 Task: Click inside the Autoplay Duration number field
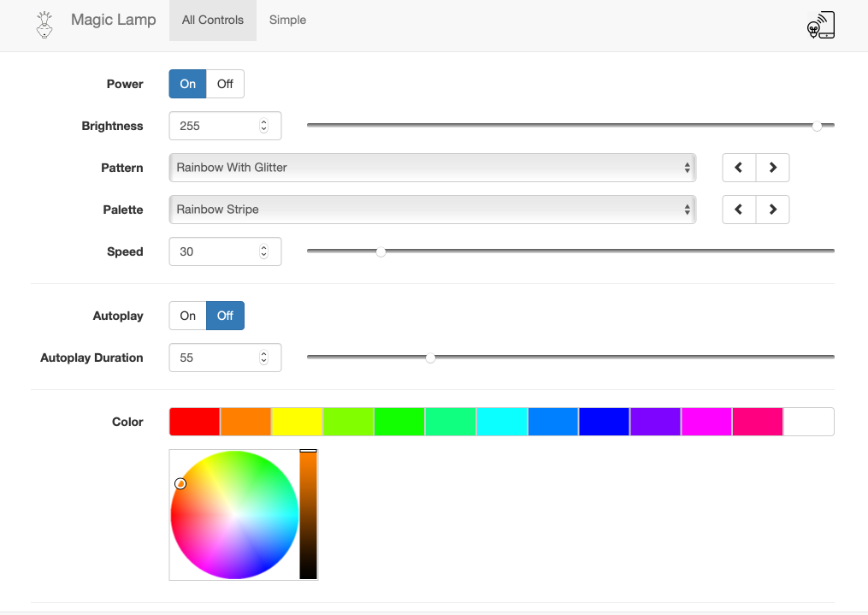[x=214, y=358]
